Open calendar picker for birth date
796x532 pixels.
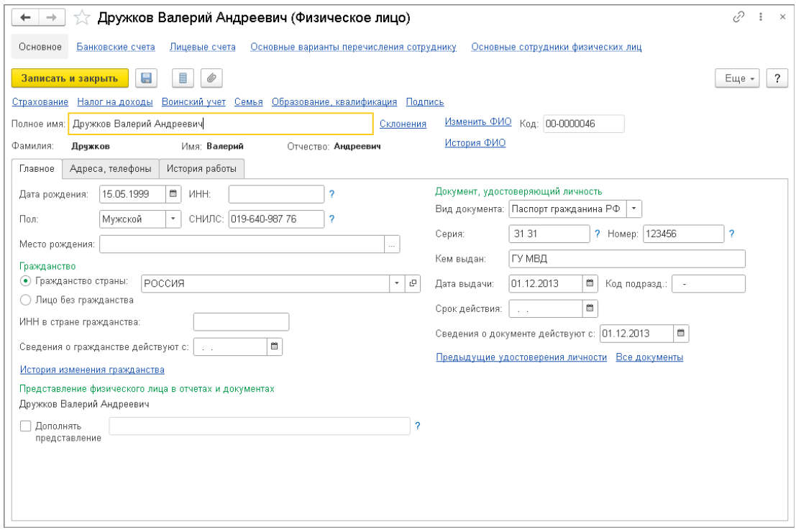[173, 193]
